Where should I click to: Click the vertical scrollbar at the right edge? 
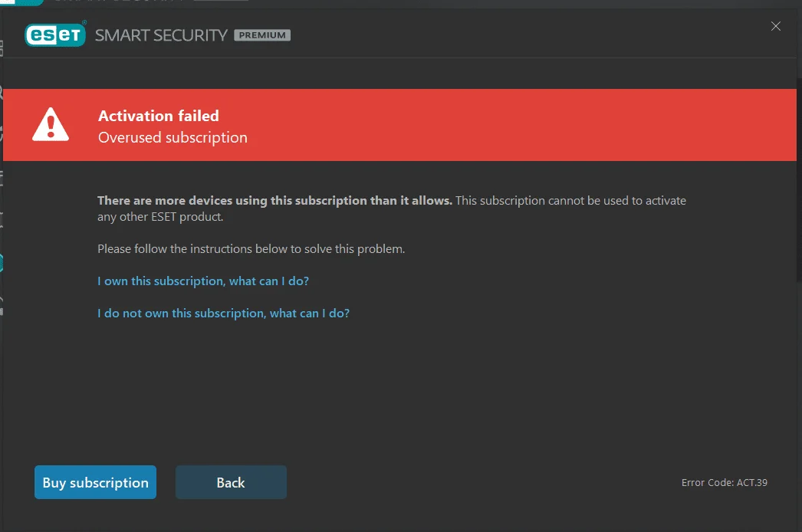tap(799, 179)
